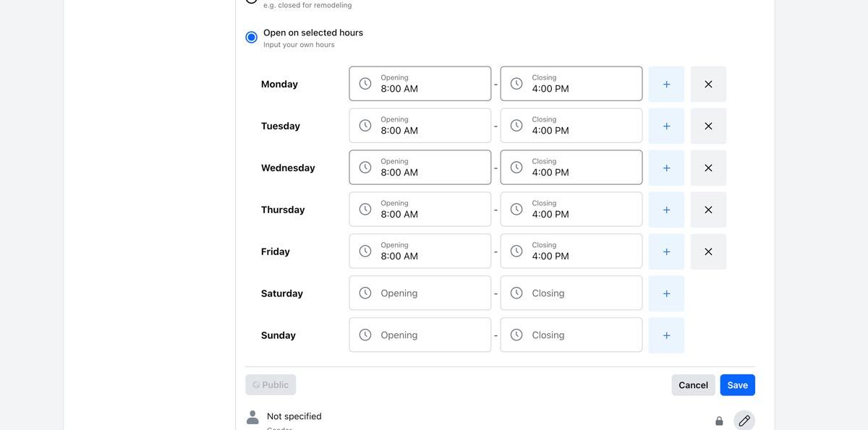Click the pencil edit icon beside Not specified
868x430 pixels.
pos(744,421)
